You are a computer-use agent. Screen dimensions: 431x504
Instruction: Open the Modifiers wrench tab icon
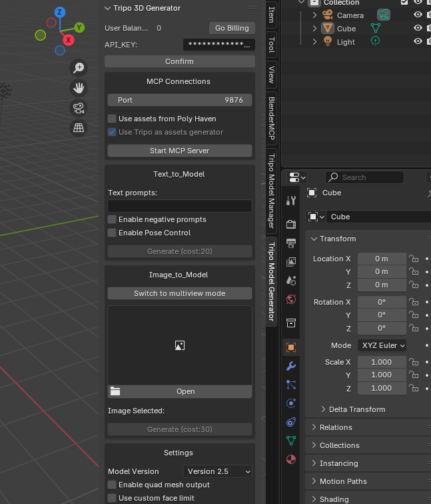point(291,366)
